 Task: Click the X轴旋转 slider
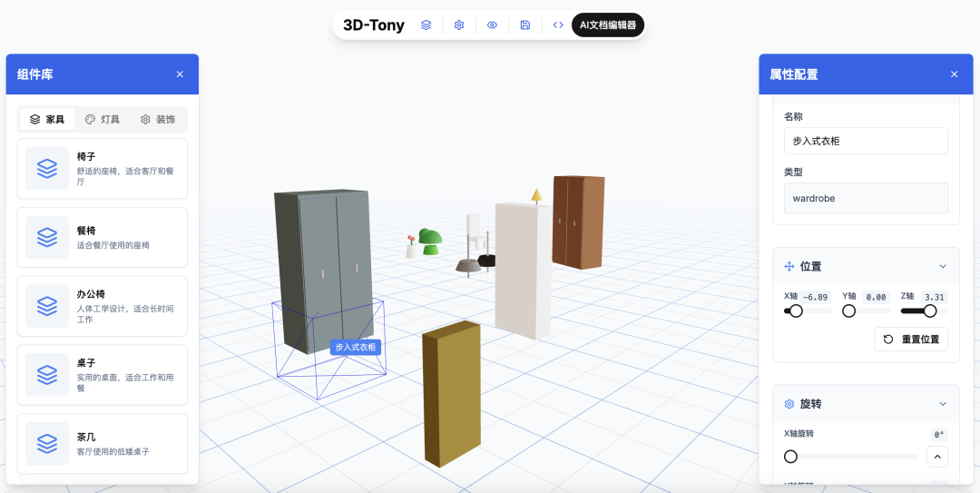pyautogui.click(x=851, y=457)
